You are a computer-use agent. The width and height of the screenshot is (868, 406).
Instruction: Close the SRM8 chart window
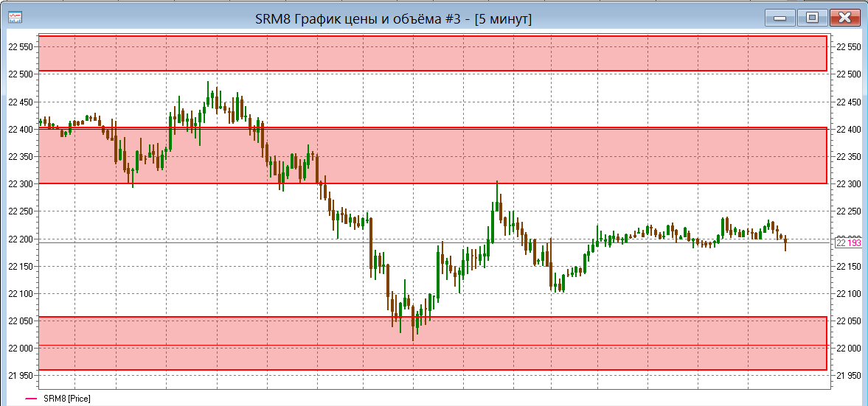tap(844, 18)
